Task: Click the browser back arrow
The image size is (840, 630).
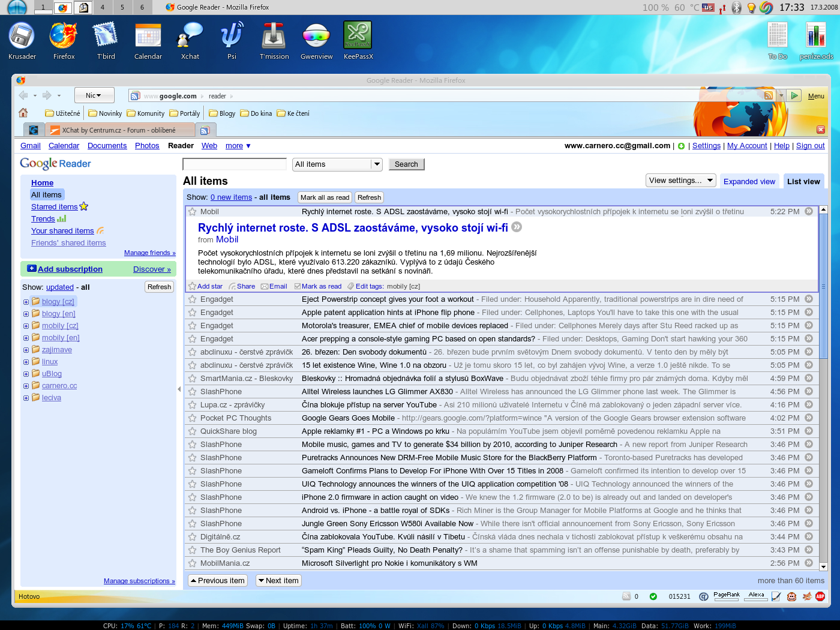Action: pos(23,95)
